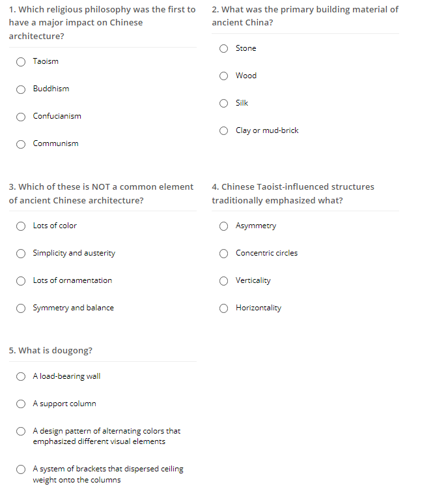Select the alternating colors design pattern answer
Viewport: 422px width, 504px height.
click(21, 431)
